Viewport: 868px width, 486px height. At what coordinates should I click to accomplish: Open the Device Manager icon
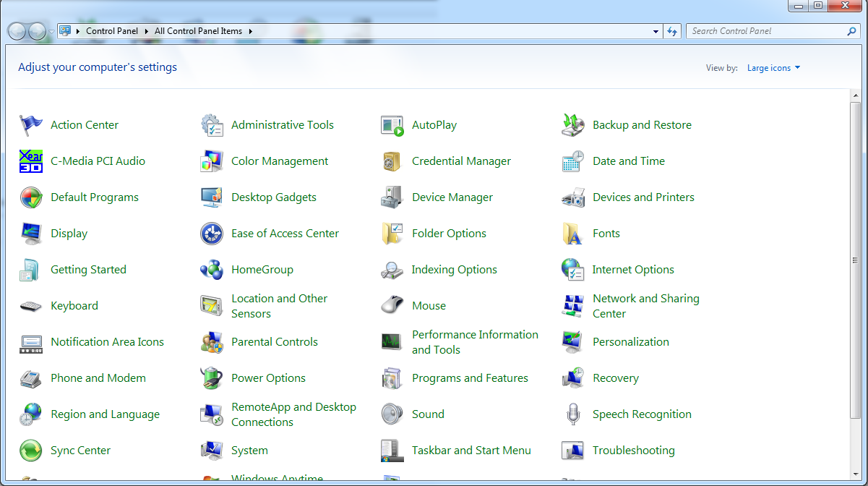392,197
